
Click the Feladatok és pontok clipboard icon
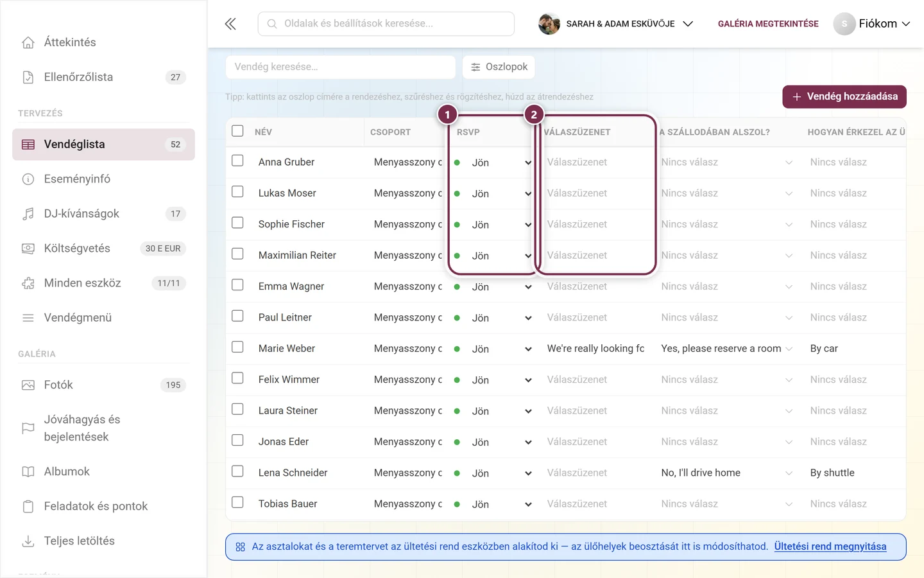click(x=28, y=507)
